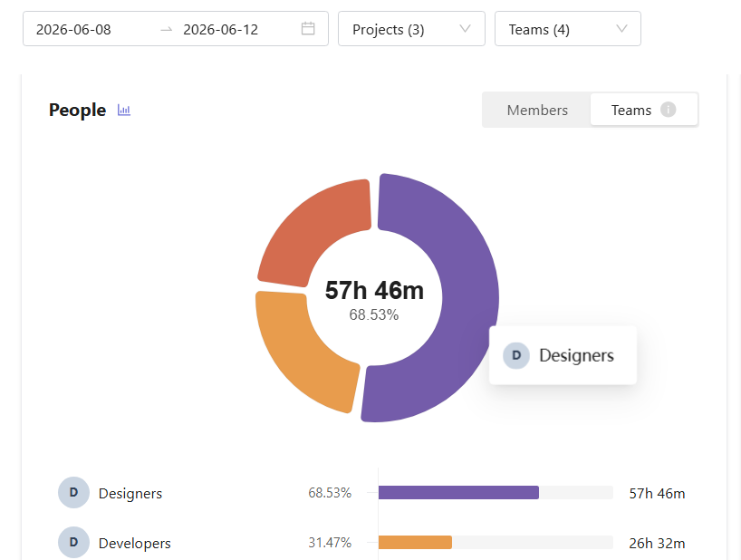Click the Designers avatar in chart tooltip
The width and height of the screenshot is (741, 560).
(x=516, y=355)
